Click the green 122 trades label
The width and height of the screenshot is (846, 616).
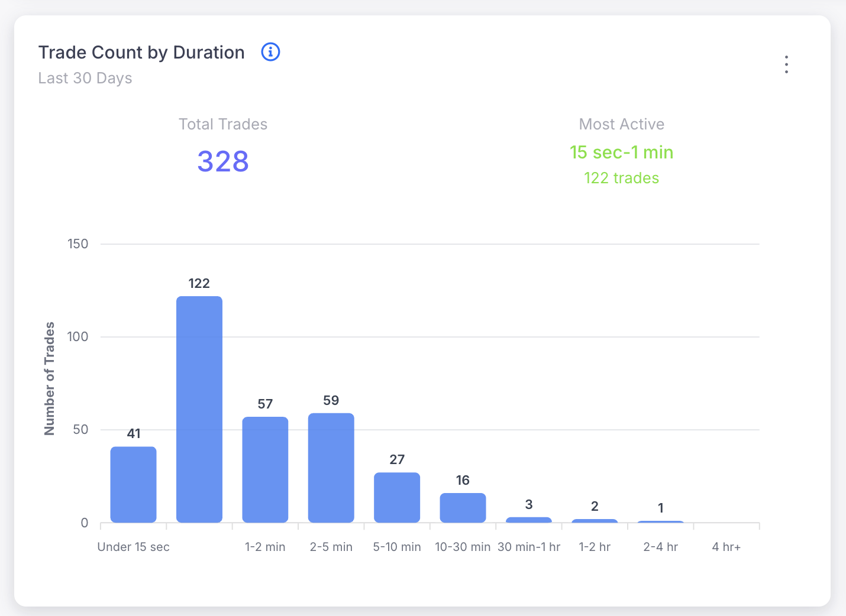(621, 178)
